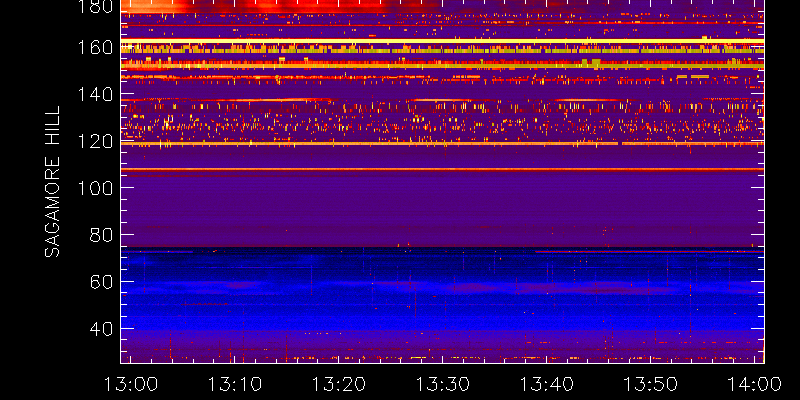Click the 120 frequency axis label
800x400 pixels.
coord(95,141)
